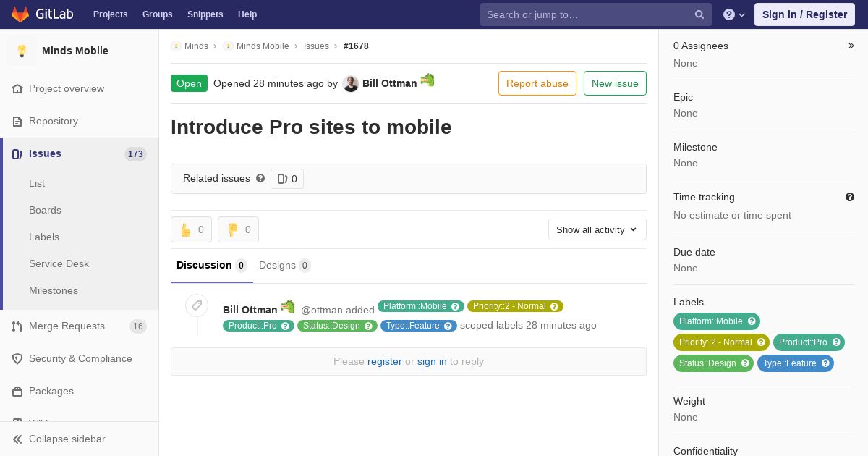Open Groups menu in top bar
Screen dimensions: 868x456
coord(158,14)
